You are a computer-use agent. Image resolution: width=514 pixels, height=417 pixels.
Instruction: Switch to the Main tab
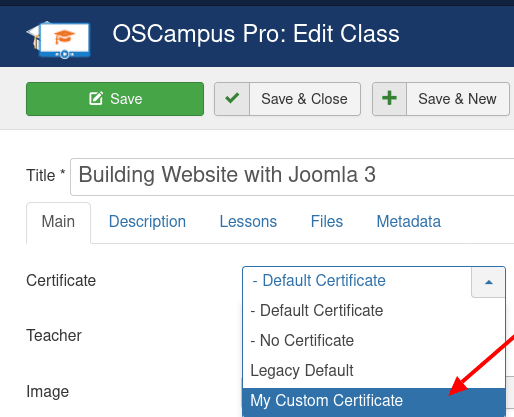pyautogui.click(x=58, y=222)
